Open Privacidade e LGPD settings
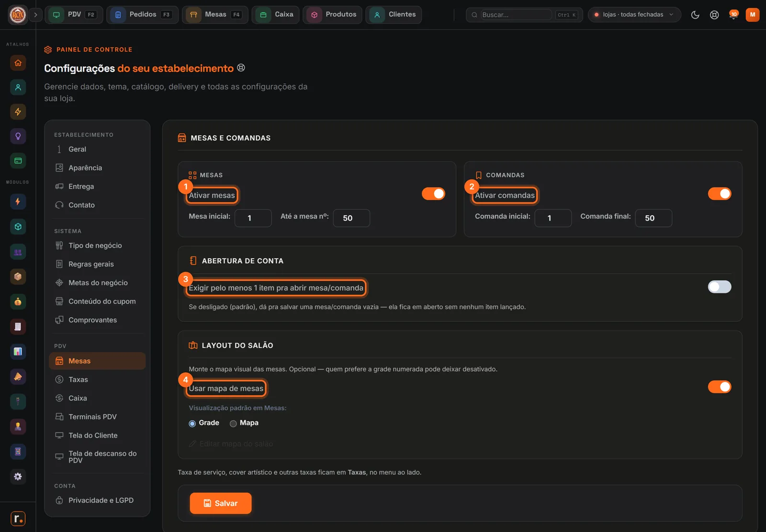Screen dimensions: 766x532 tap(97, 500)
